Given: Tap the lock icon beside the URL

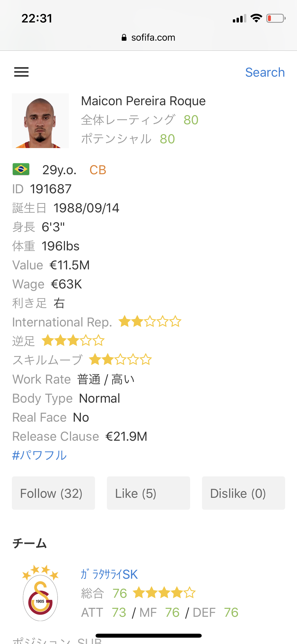Looking at the screenshot, I should (x=124, y=38).
